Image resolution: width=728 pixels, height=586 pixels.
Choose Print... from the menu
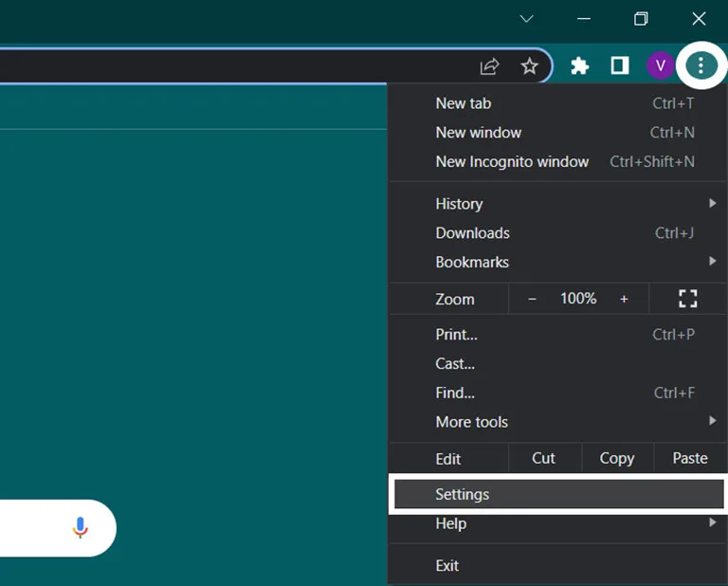[x=557, y=335]
